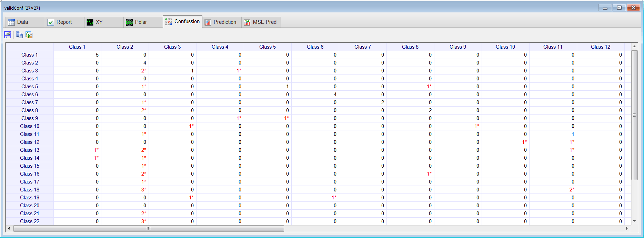Click the vertical scrollbar down arrow

pyautogui.click(x=634, y=221)
